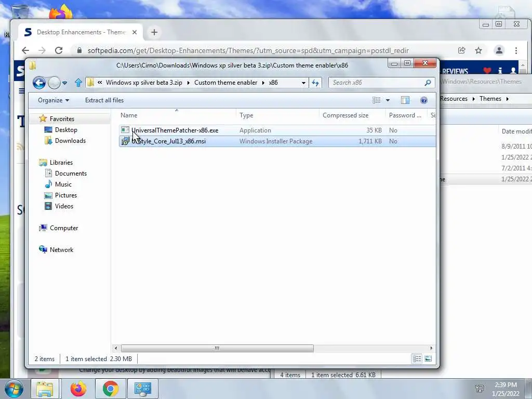Image resolution: width=532 pixels, height=399 pixels.
Task: Sort by Compressed size column
Action: (x=352, y=115)
